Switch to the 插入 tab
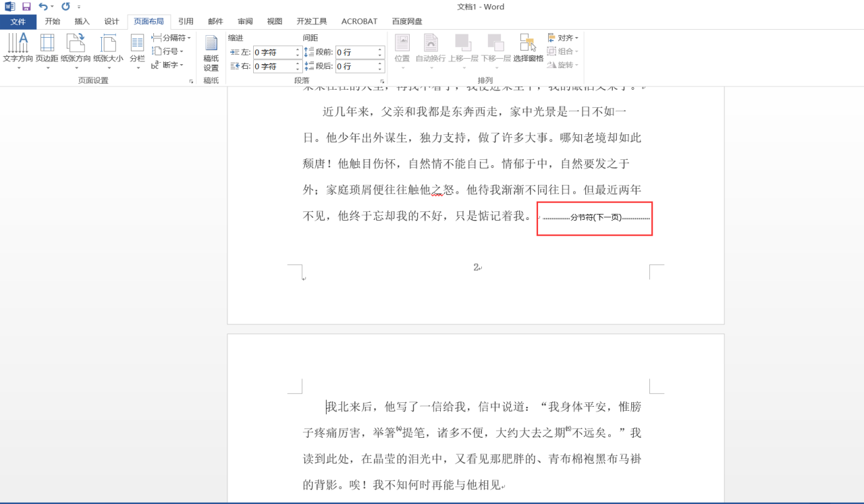Image resolution: width=864 pixels, height=504 pixels. [x=82, y=22]
